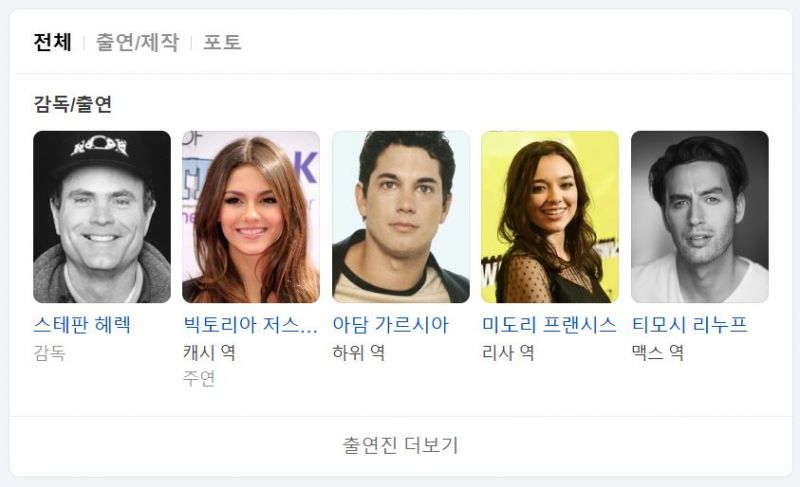This screenshot has width=800, height=487.
Task: Open the 스테판 헤렉 name link
Action: (82, 325)
